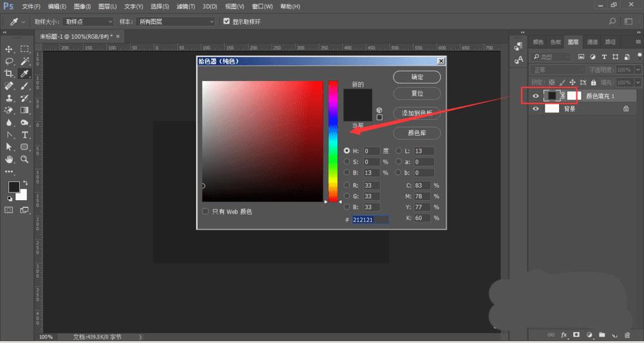The width and height of the screenshot is (644, 343).
Task: Choose the Horizontal Type tool
Action: (25, 134)
